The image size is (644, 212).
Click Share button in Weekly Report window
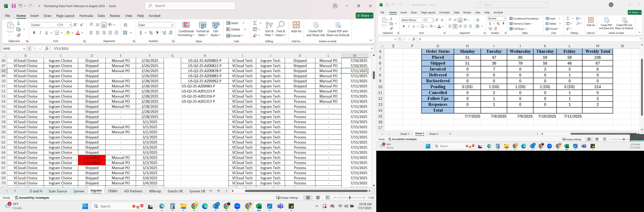(635, 13)
